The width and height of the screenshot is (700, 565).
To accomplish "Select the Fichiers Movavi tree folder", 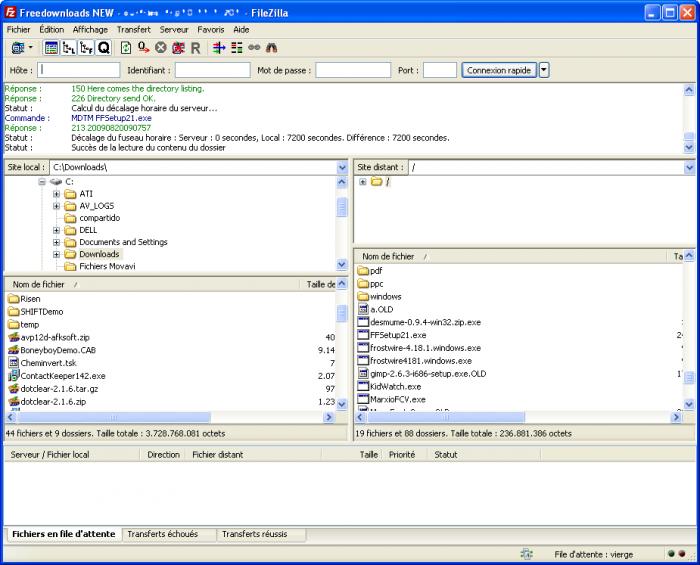I will pyautogui.click(x=107, y=266).
